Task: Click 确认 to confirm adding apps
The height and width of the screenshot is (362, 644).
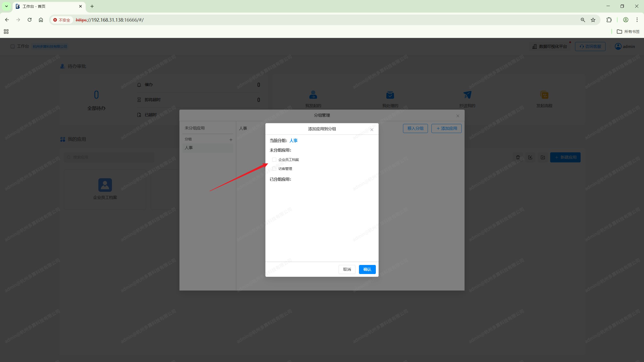Action: 367,269
